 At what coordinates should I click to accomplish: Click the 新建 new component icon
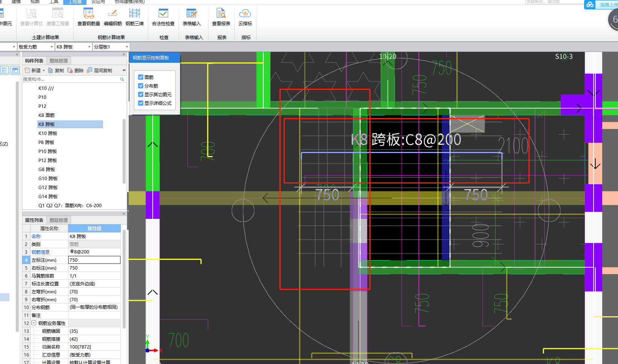pos(27,70)
